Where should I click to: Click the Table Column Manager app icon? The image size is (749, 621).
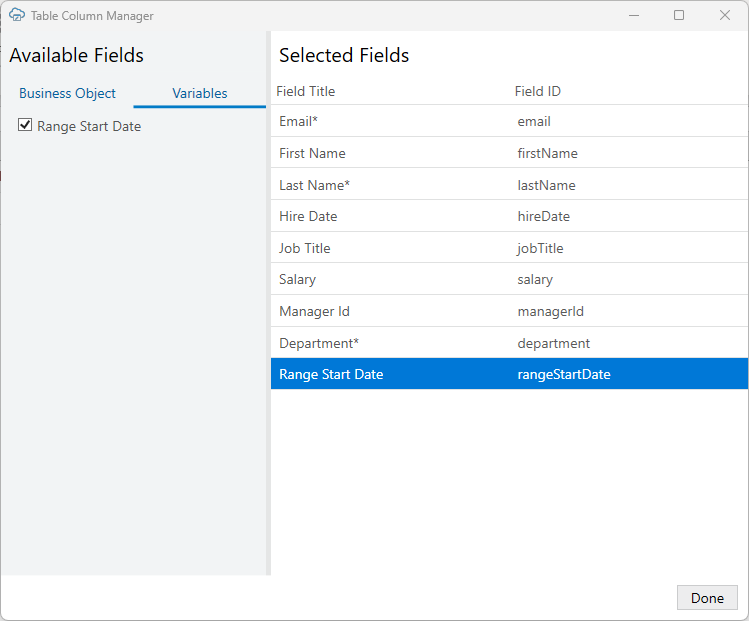click(17, 15)
